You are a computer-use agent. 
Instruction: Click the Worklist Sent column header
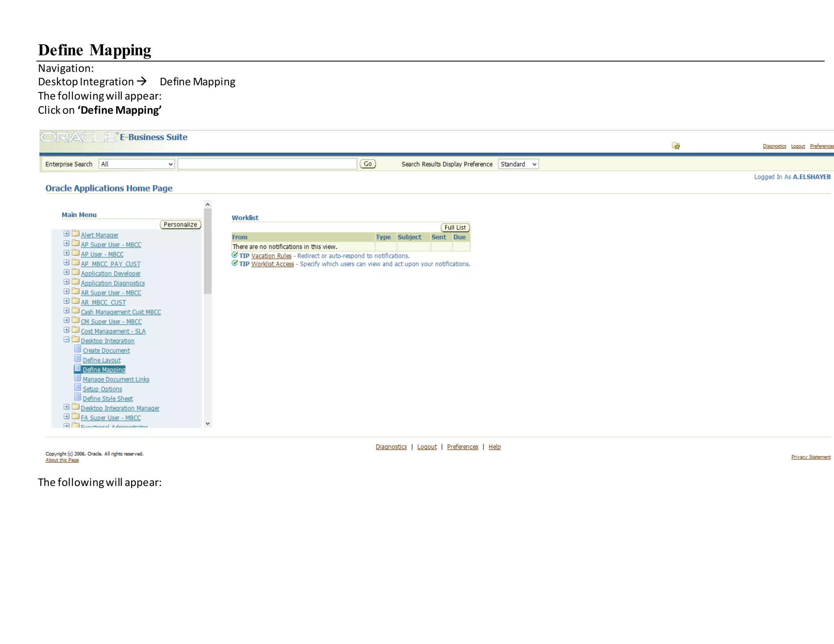441,237
